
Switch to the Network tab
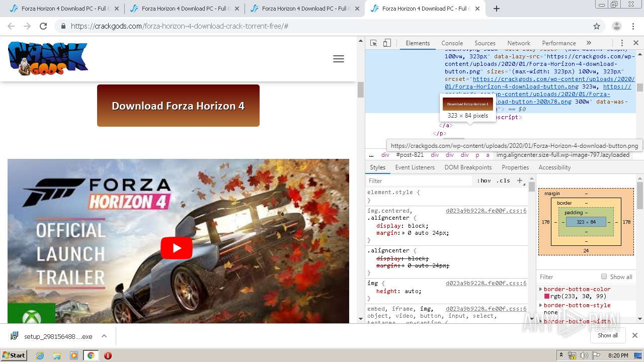[x=519, y=43]
